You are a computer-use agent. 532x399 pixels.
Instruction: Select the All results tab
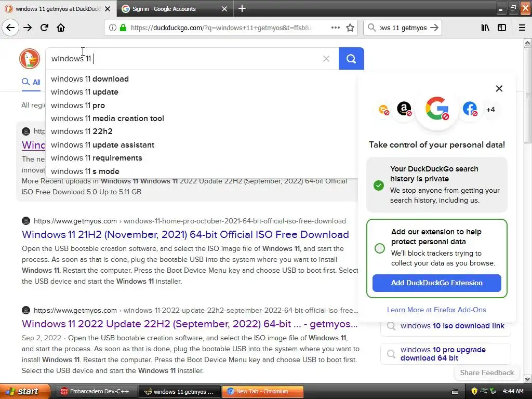[31, 82]
